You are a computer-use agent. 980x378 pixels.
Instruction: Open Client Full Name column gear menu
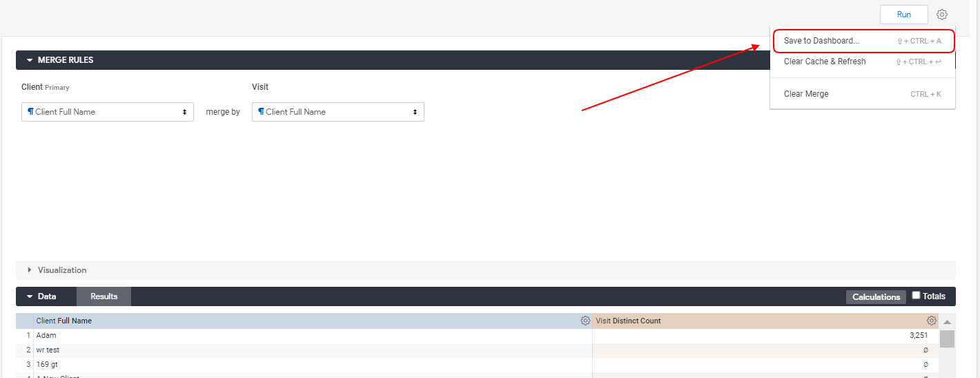point(585,321)
